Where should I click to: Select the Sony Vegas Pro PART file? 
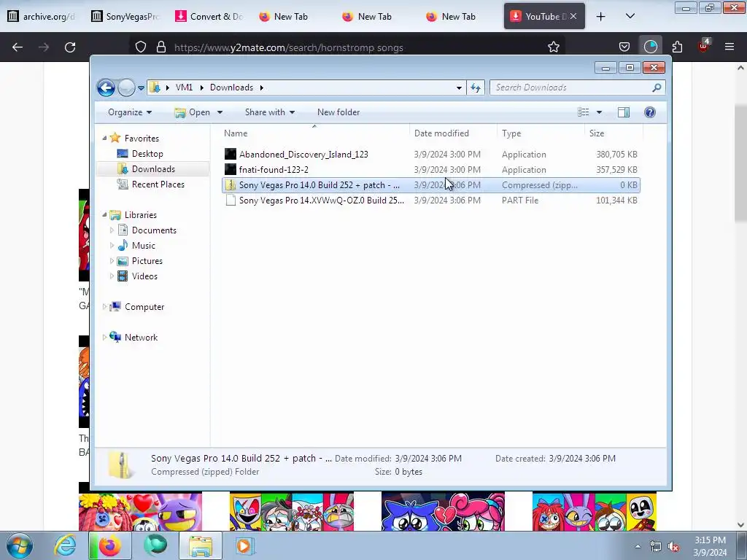point(430,201)
